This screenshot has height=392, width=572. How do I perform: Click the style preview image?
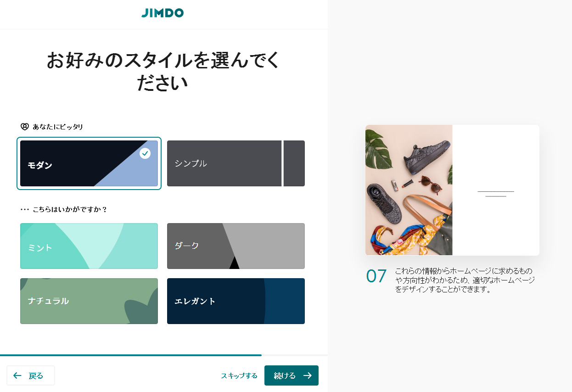(x=452, y=190)
